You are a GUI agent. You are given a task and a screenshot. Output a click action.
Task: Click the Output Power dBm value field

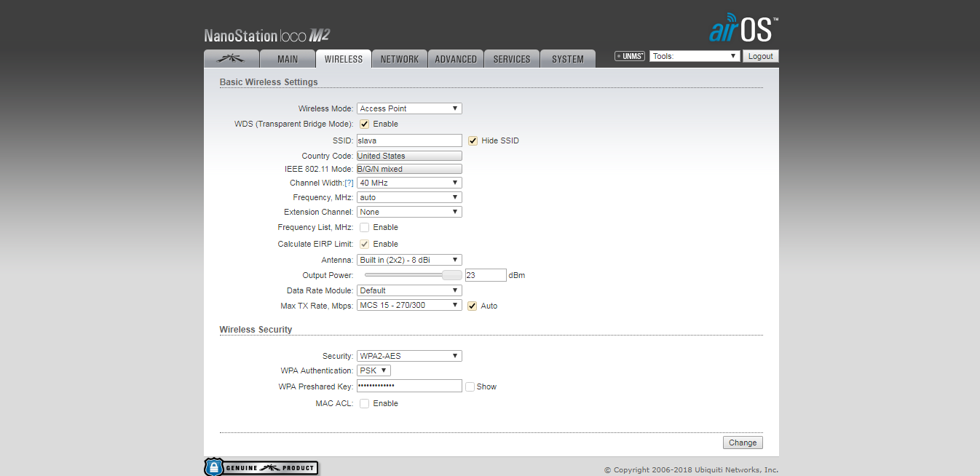click(x=486, y=275)
